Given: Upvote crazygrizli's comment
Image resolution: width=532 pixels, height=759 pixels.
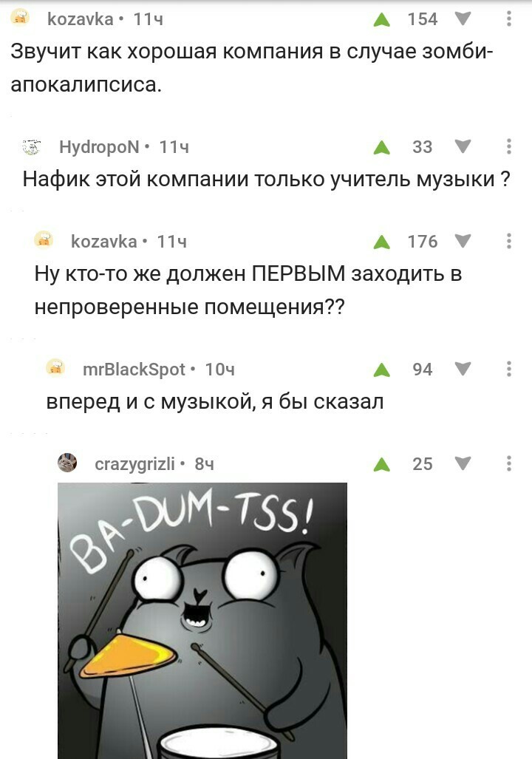Looking at the screenshot, I should coord(382,465).
